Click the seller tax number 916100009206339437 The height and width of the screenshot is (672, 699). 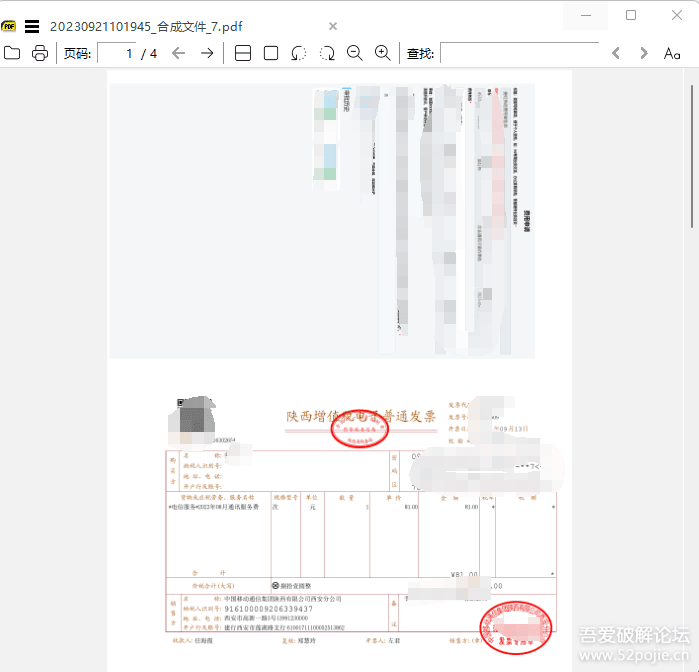(x=268, y=609)
